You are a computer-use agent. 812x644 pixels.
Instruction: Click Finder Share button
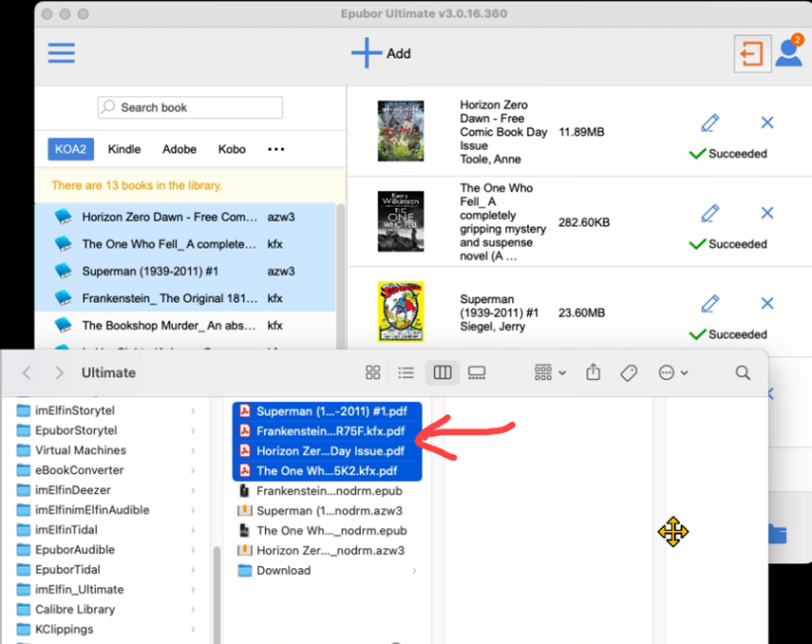[593, 372]
